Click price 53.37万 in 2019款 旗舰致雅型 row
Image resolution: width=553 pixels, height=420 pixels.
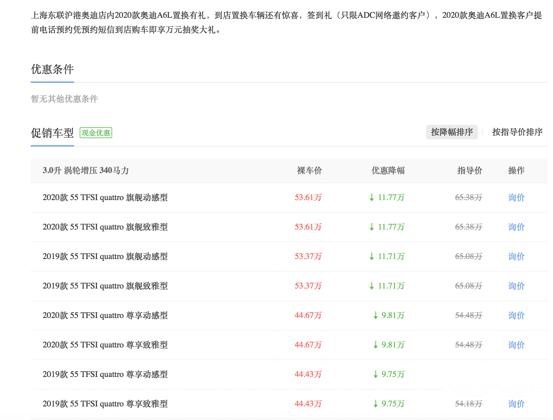(x=308, y=286)
